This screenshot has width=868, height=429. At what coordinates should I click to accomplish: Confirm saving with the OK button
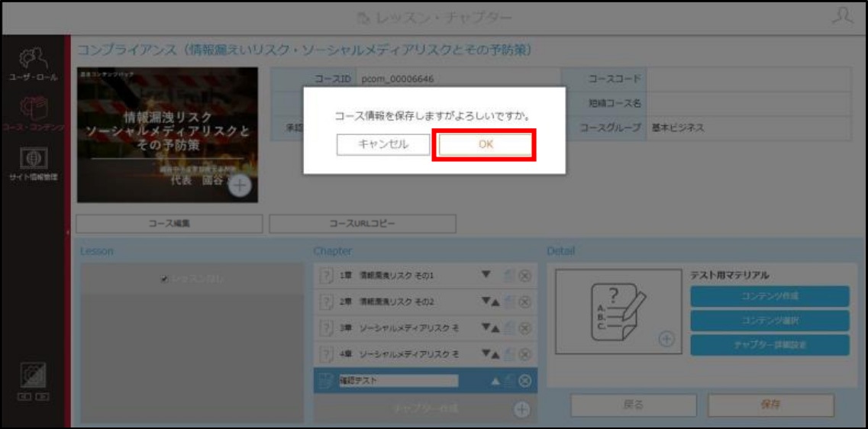click(x=486, y=144)
